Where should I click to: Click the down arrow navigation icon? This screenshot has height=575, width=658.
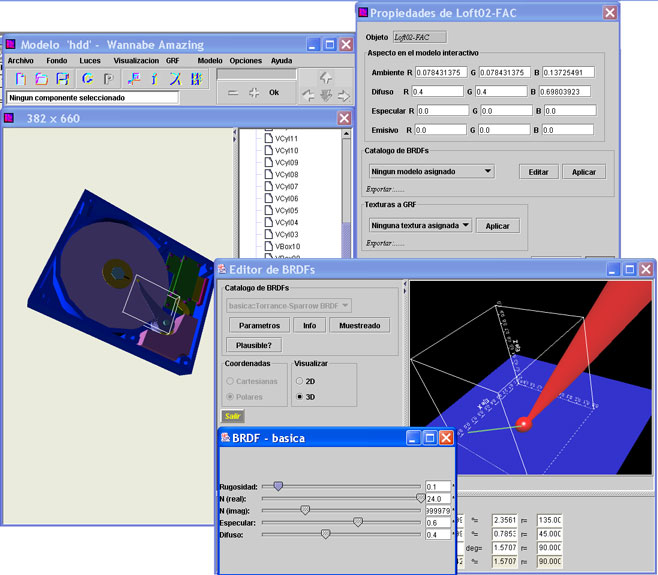click(x=326, y=96)
